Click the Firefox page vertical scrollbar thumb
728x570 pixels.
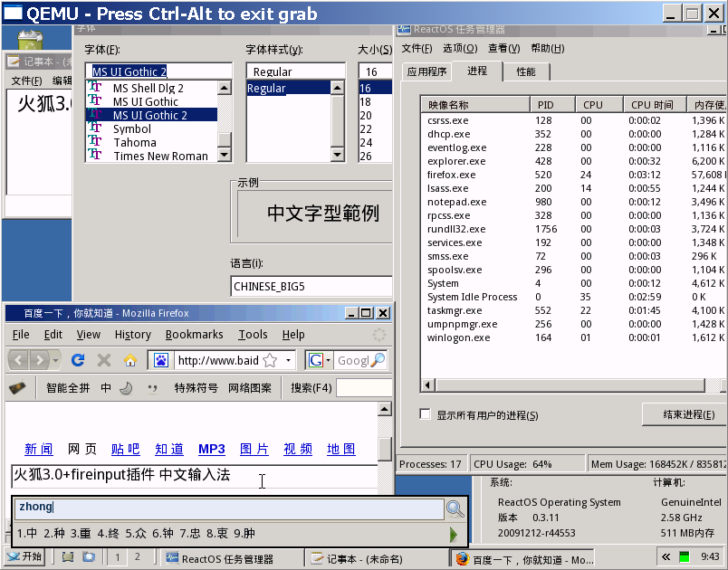(385, 449)
